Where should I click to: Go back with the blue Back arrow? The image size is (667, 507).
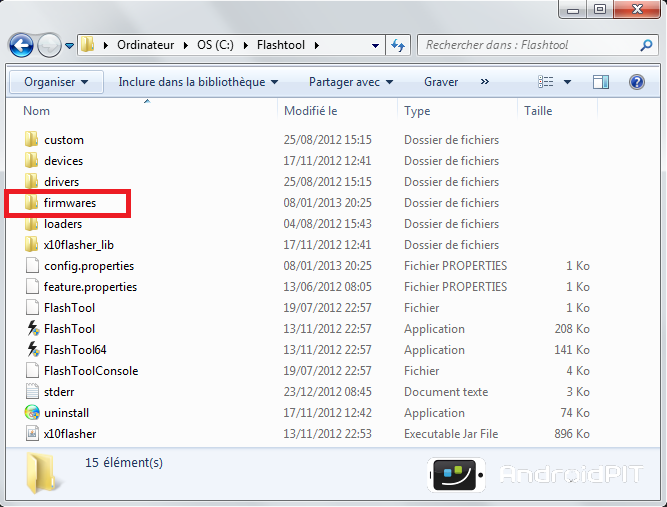[21, 45]
